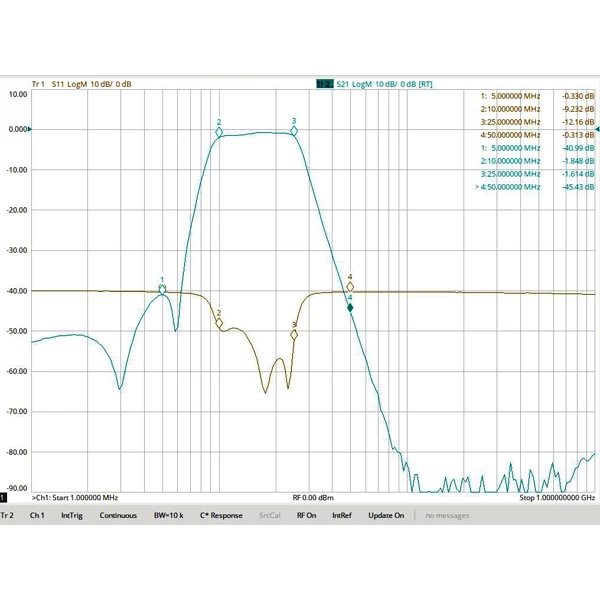Click the Stop 1.000000000 GHz field
The image size is (600, 600).
click(x=557, y=498)
